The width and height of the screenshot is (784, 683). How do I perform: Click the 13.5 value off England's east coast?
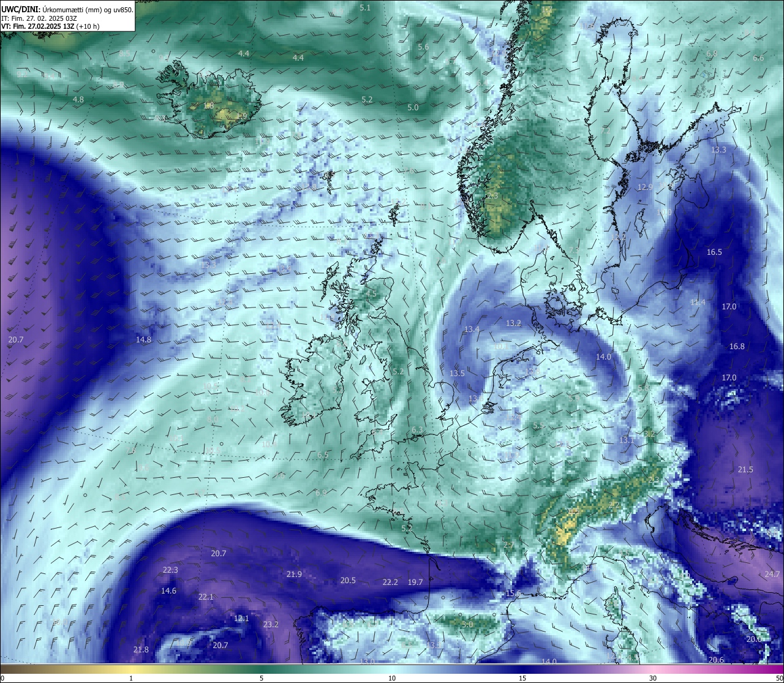click(457, 373)
